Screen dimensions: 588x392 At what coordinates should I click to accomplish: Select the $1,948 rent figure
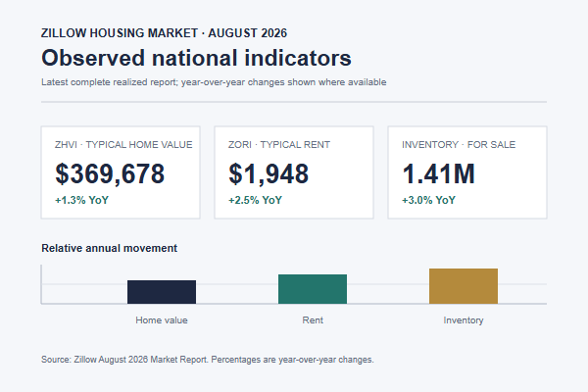tap(269, 173)
